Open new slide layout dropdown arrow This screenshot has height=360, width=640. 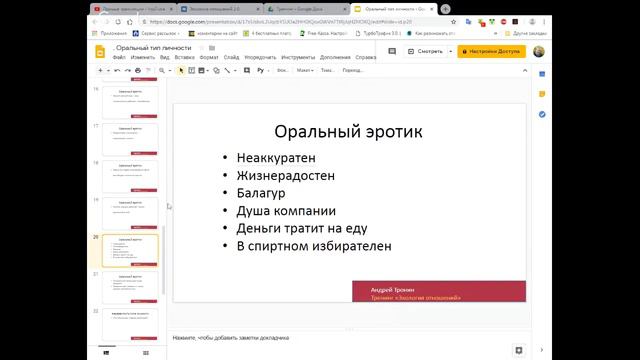[108, 71]
